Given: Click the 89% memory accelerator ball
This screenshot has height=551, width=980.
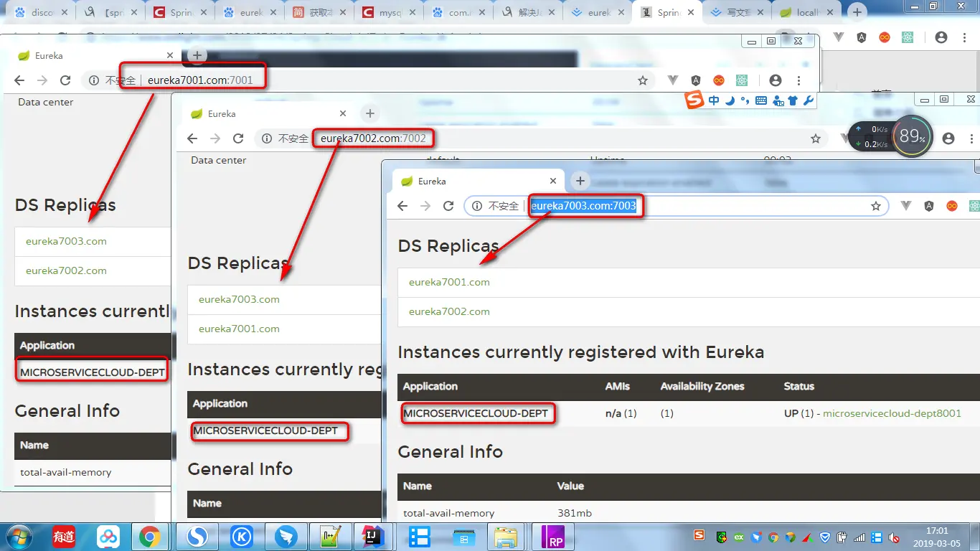Looking at the screenshot, I should tap(911, 136).
